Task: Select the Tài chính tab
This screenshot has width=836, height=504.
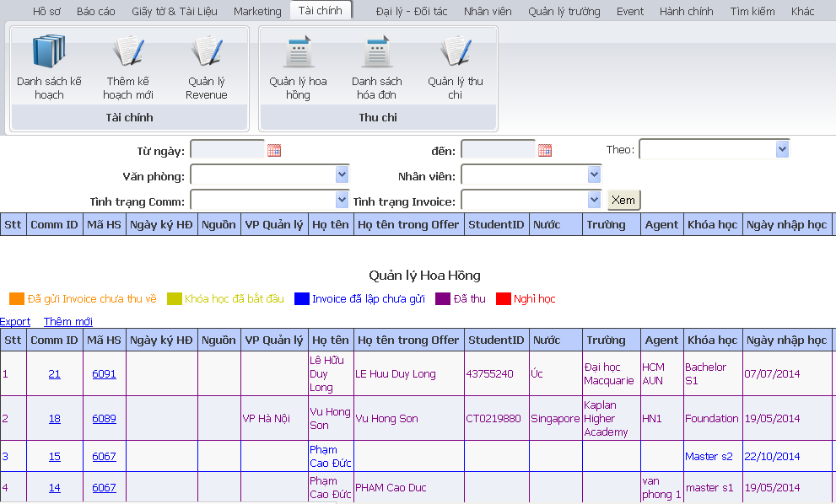Action: [x=321, y=11]
